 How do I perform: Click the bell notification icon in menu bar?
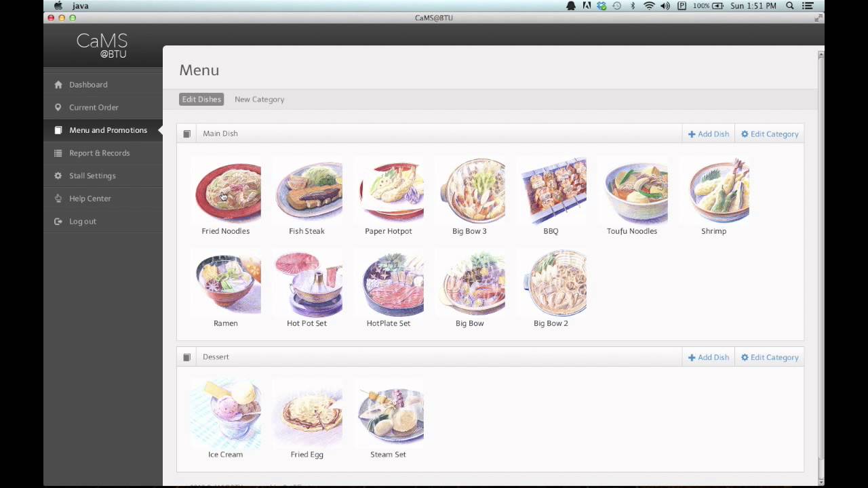(x=571, y=5)
